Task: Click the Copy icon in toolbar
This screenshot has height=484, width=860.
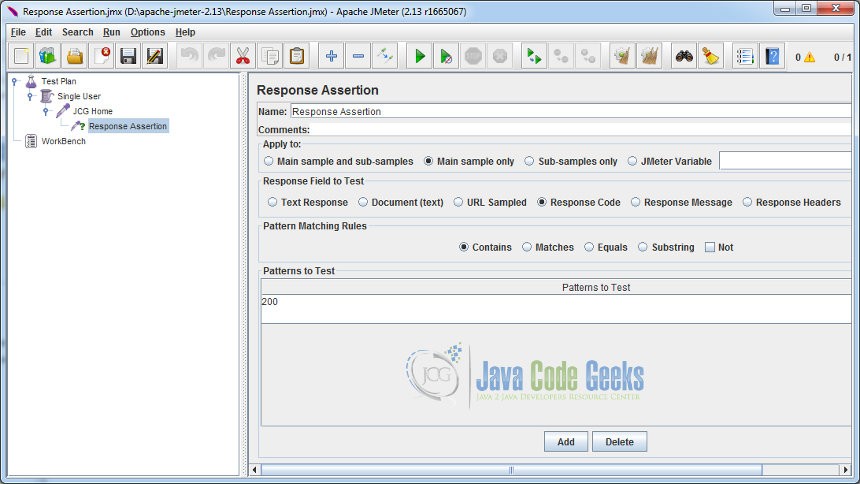Action: [270, 56]
